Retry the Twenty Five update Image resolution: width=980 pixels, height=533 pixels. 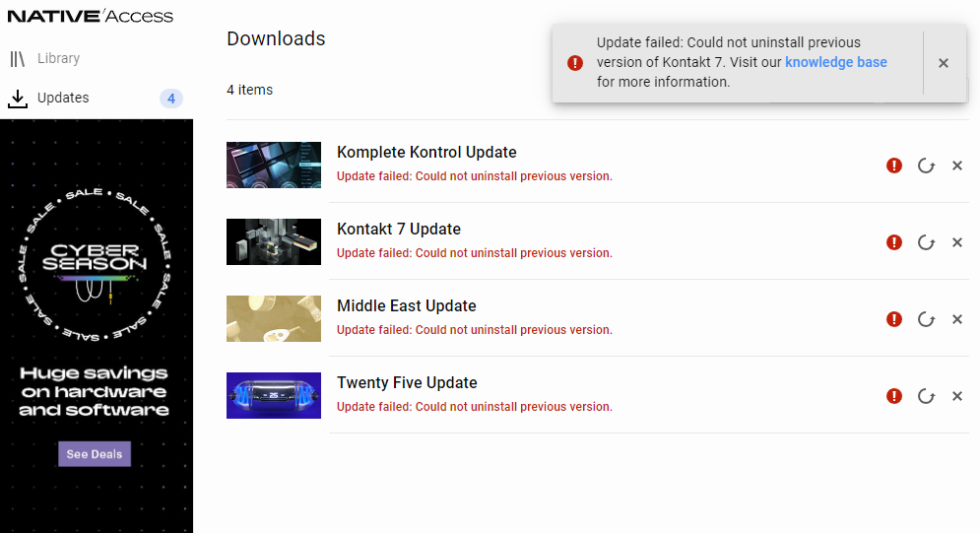(x=926, y=396)
